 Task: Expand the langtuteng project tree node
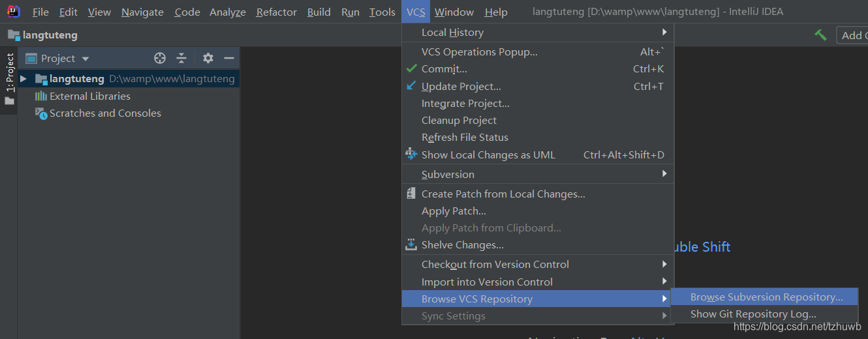(x=23, y=79)
